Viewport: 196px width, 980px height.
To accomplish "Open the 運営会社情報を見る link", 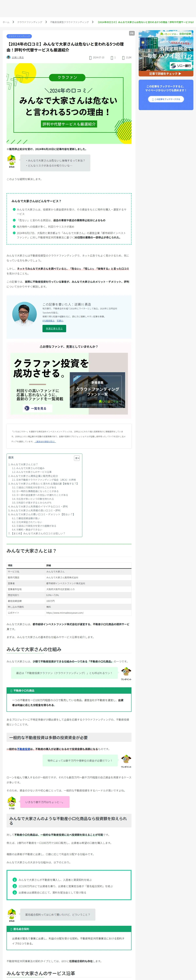I will 45,442.
